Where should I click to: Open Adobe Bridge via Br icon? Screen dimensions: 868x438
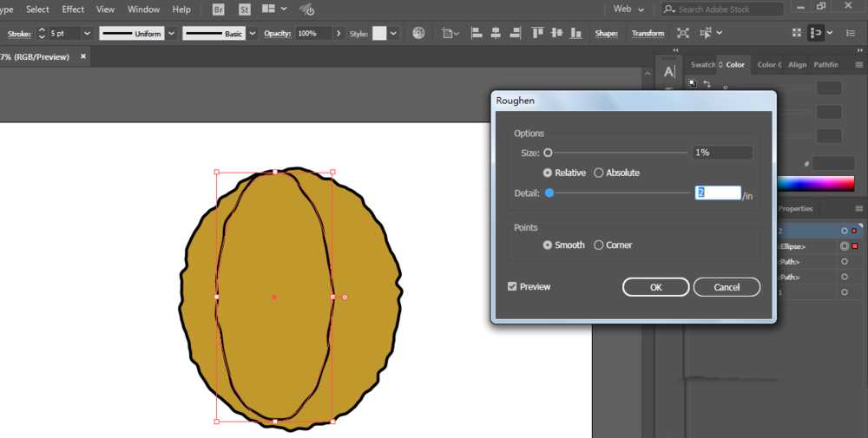(x=219, y=10)
